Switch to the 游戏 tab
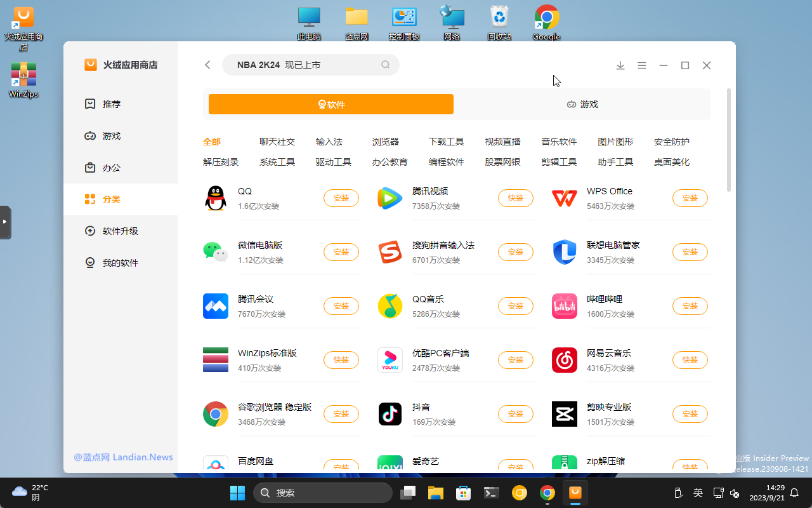812x508 pixels. 582,104
